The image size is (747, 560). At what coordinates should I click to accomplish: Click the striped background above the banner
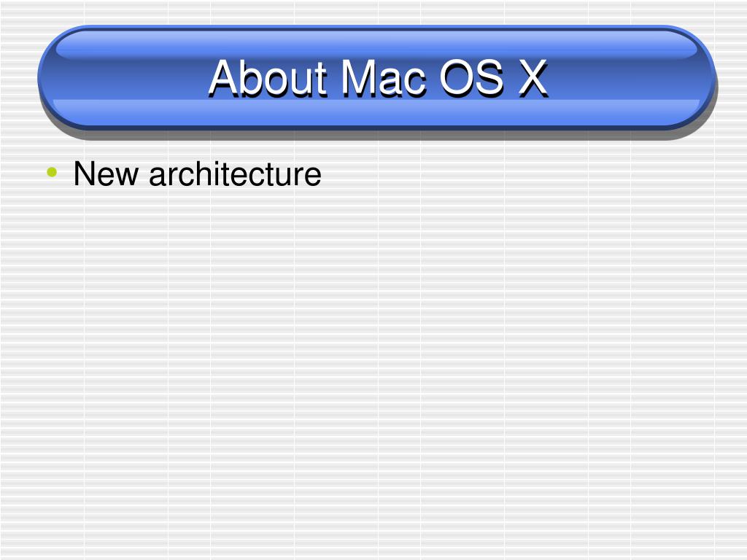373,12
